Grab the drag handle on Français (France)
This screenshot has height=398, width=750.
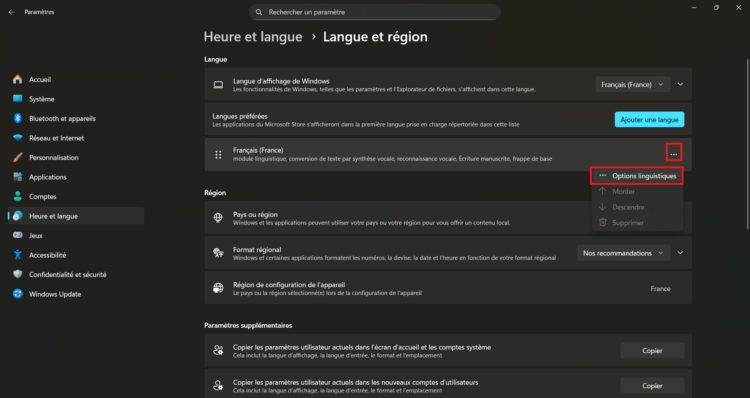pos(218,155)
